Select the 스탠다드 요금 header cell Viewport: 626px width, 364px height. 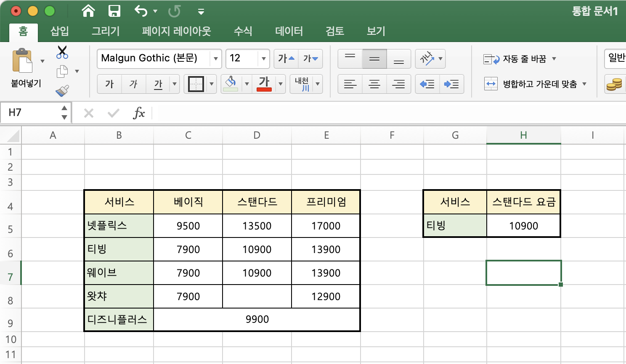524,202
